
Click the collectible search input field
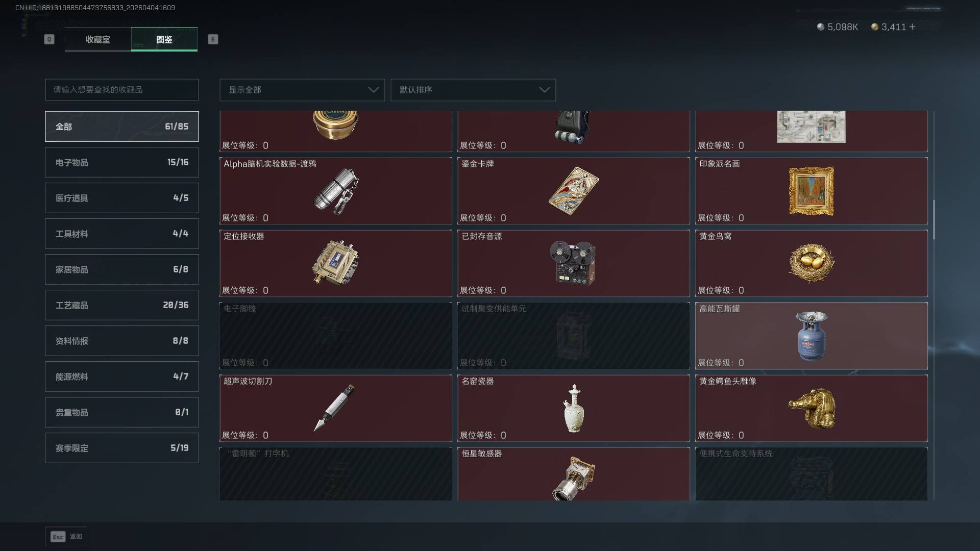click(122, 90)
